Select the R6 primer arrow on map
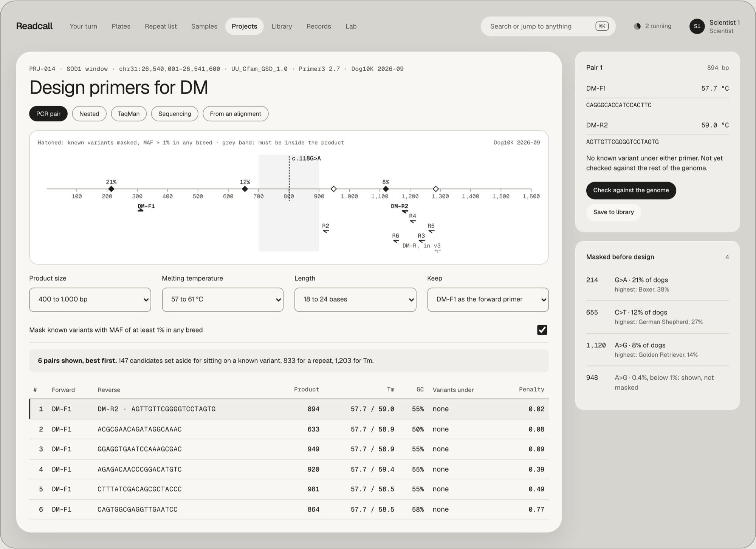756x549 pixels. [x=396, y=241]
